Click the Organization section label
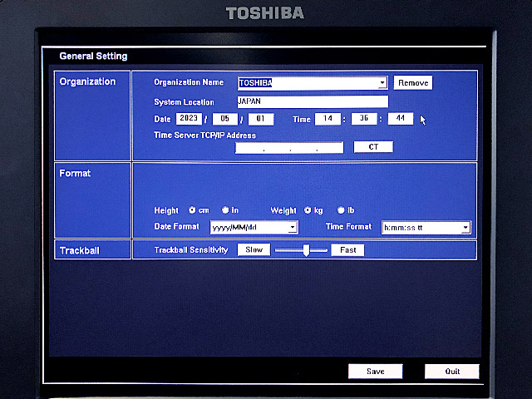The height and width of the screenshot is (399, 532). click(x=87, y=81)
